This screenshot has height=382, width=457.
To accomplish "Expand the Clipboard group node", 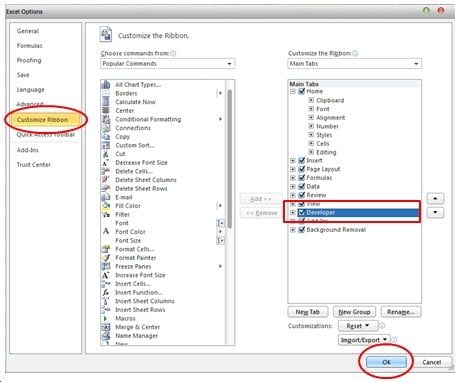I will click(x=311, y=100).
